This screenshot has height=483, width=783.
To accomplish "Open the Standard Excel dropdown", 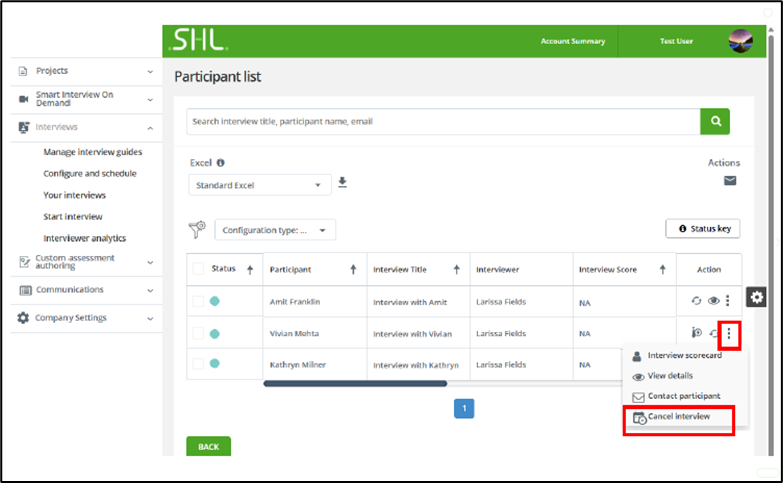I will (259, 185).
